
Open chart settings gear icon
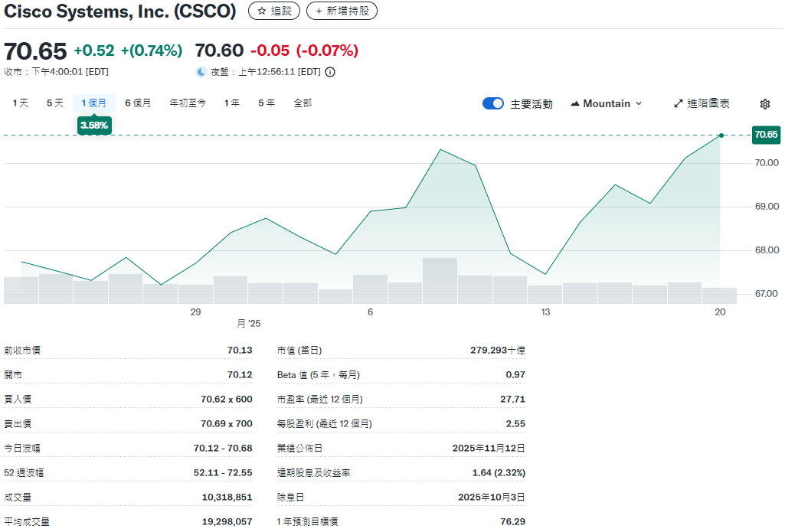click(x=764, y=104)
